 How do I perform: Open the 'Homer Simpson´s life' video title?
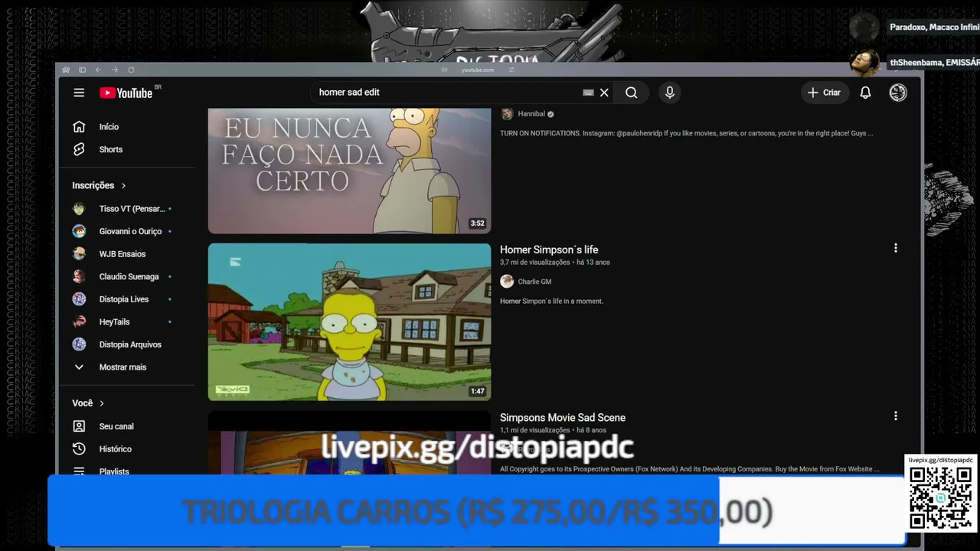[x=549, y=249]
